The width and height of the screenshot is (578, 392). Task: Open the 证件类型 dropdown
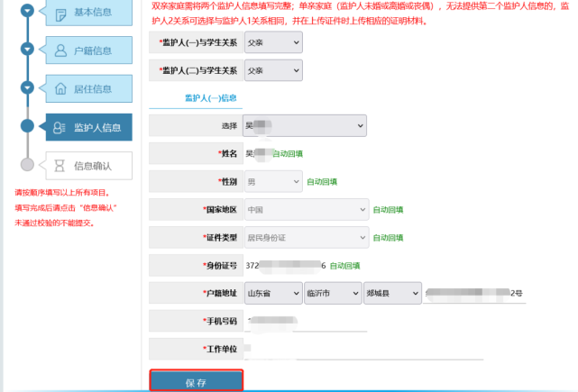[x=307, y=237]
